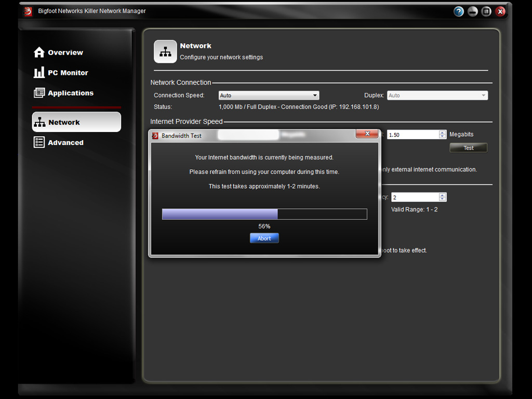Click the Applications list icon
Viewport: 532px width, 399px height.
pyautogui.click(x=39, y=92)
